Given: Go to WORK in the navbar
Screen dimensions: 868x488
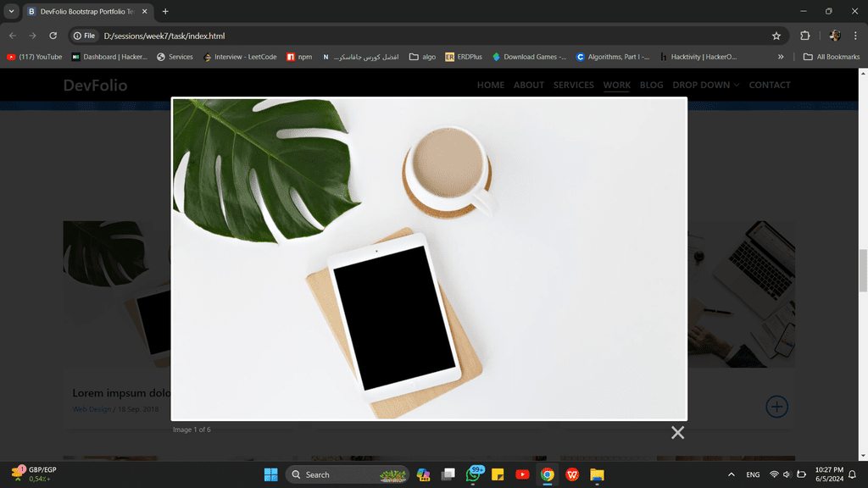Looking at the screenshot, I should tap(617, 86).
